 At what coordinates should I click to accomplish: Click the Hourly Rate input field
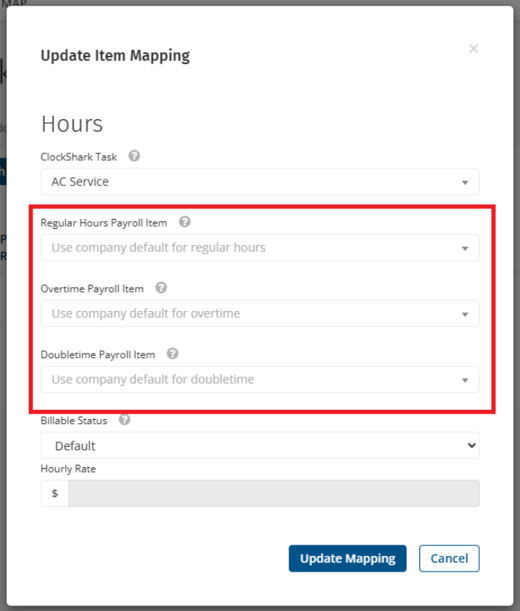(x=274, y=493)
